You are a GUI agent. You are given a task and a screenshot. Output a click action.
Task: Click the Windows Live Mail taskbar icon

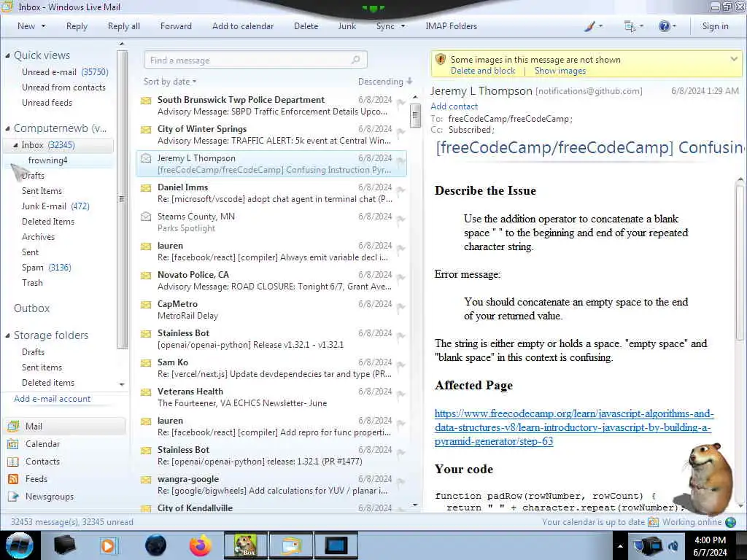click(x=292, y=545)
